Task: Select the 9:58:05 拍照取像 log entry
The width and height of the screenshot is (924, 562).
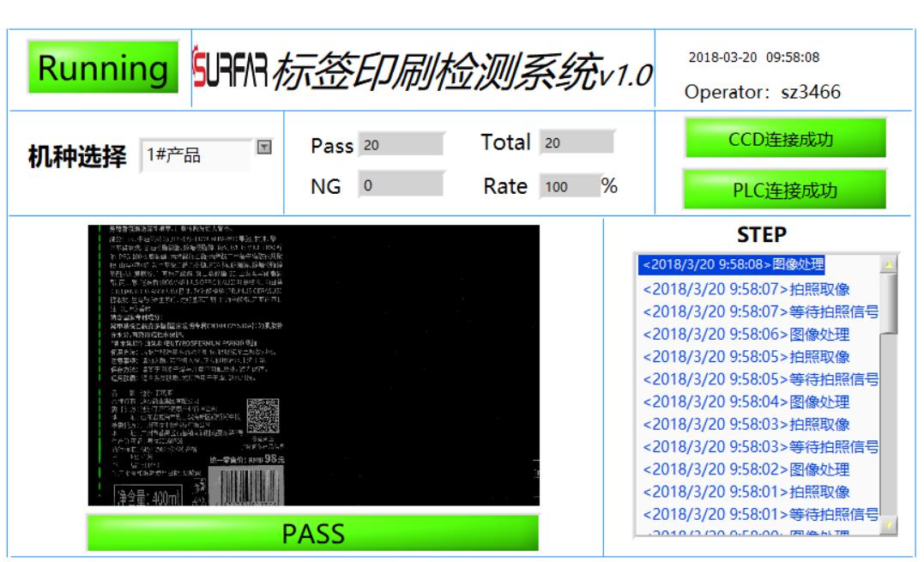Action: [746, 357]
